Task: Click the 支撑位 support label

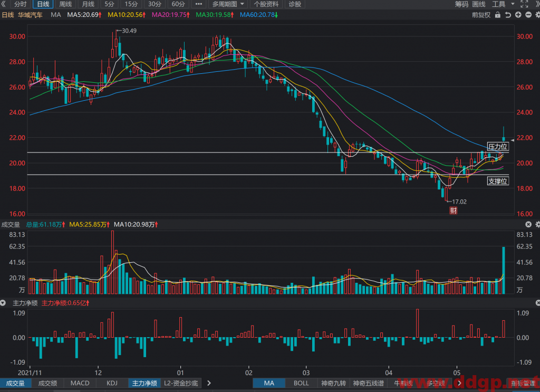Action: pyautogui.click(x=498, y=181)
